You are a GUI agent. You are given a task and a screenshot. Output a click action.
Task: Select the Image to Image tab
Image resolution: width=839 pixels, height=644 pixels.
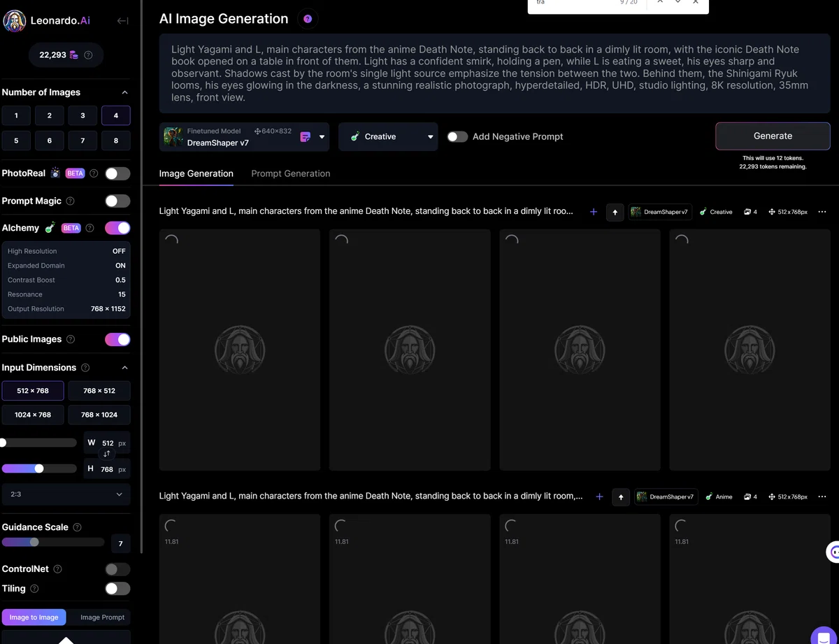(x=34, y=617)
